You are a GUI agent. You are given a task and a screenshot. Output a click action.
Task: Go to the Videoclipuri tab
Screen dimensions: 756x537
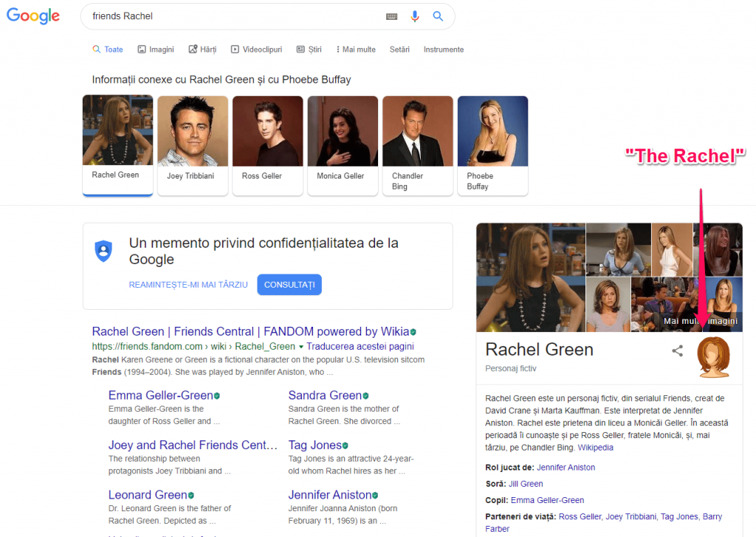point(256,49)
